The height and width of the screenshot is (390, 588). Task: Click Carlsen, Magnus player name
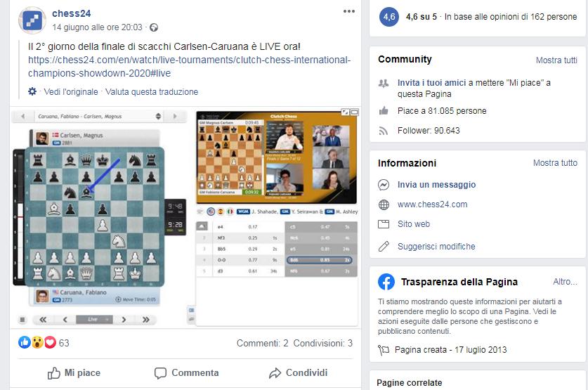tap(81, 135)
